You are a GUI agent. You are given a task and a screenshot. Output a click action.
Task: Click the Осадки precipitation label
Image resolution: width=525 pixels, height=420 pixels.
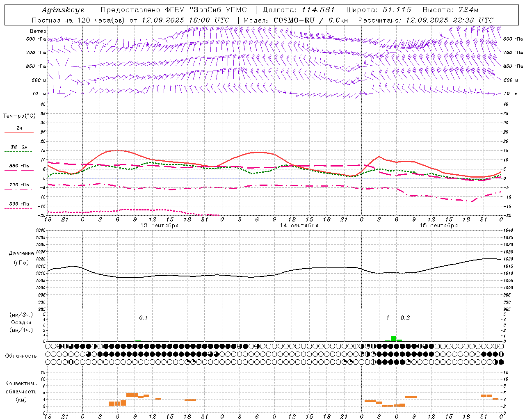tap(21, 322)
